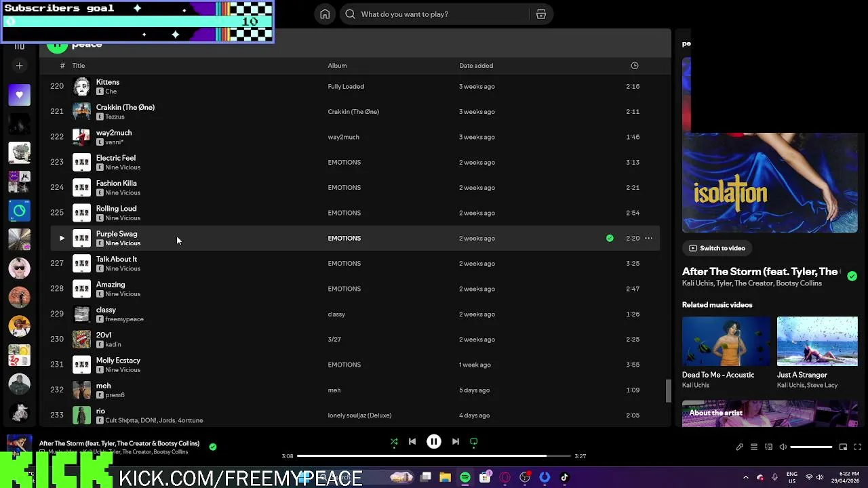The width and height of the screenshot is (868, 488).
Task: Sort tracks by the Date added column
Action: click(476, 66)
